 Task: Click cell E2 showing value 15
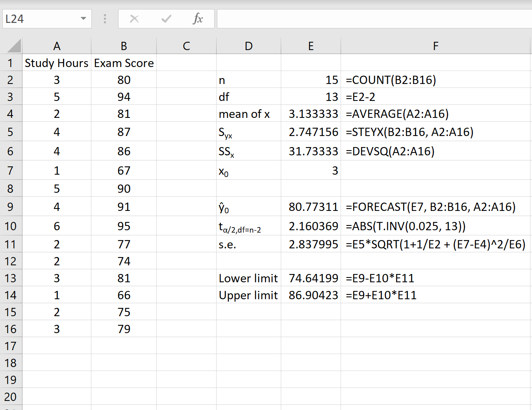pos(311,80)
